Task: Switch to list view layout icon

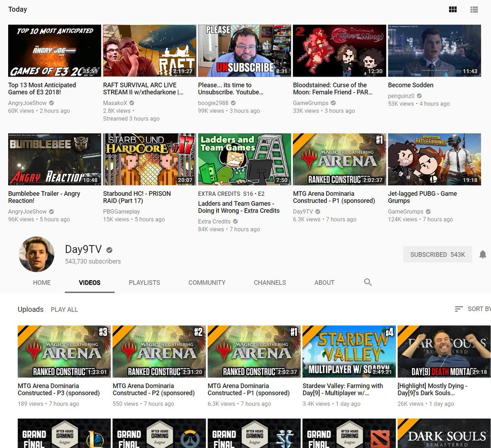Action: 474,9
